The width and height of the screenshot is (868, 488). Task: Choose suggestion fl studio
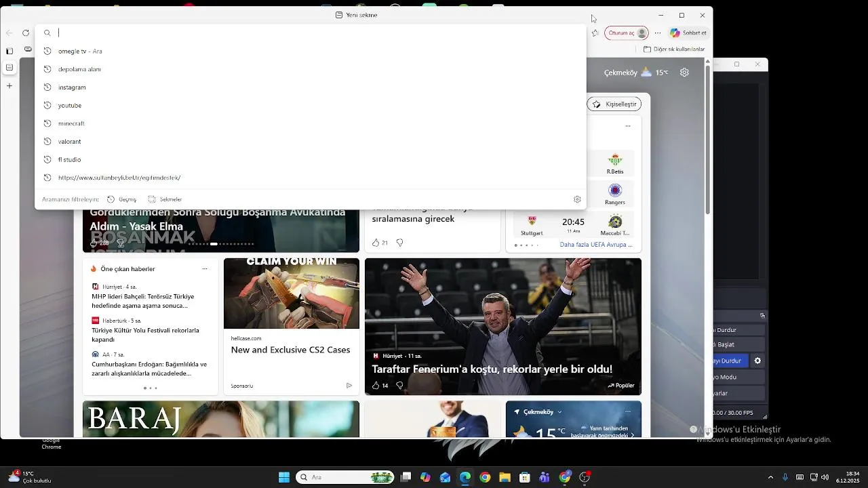(310, 159)
